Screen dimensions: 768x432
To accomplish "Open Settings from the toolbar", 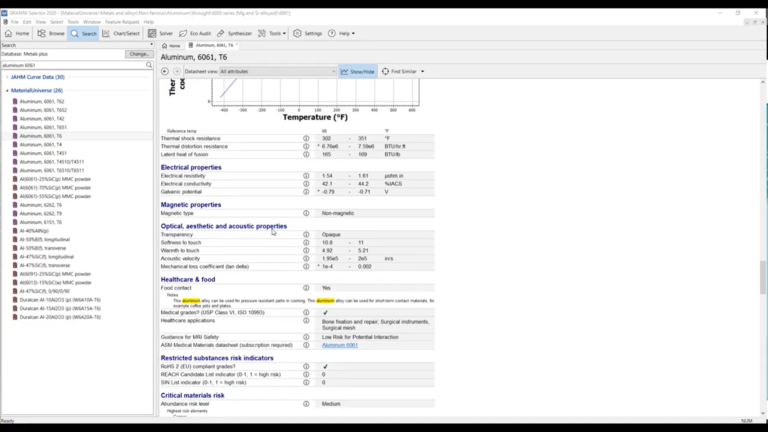I will tap(308, 33).
